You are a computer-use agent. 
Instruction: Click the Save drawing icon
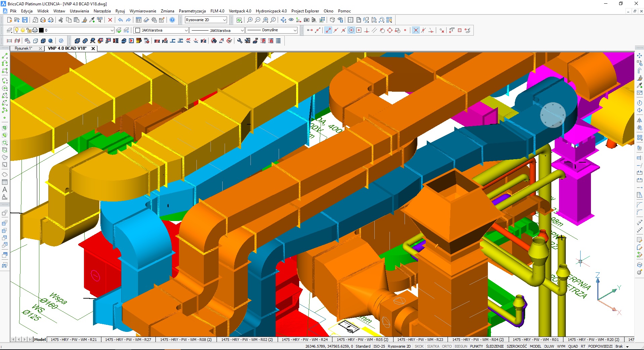point(25,20)
